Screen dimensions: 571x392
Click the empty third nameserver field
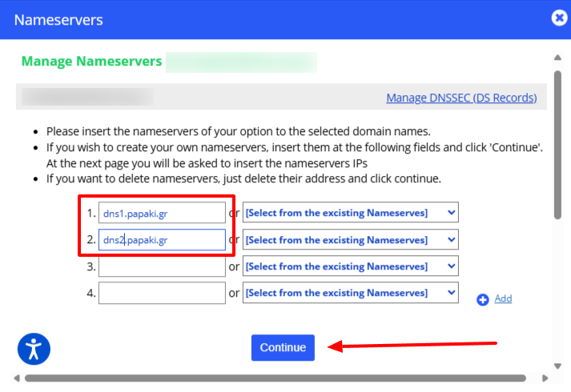tap(162, 266)
